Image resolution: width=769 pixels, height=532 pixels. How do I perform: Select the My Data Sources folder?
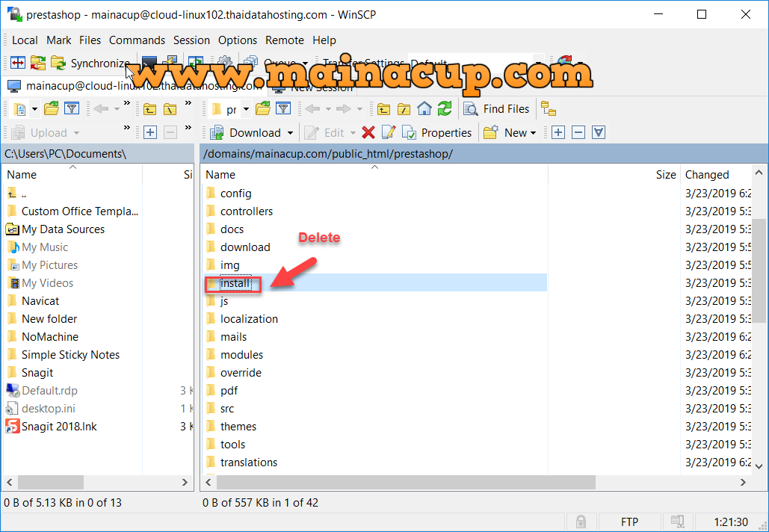63,229
